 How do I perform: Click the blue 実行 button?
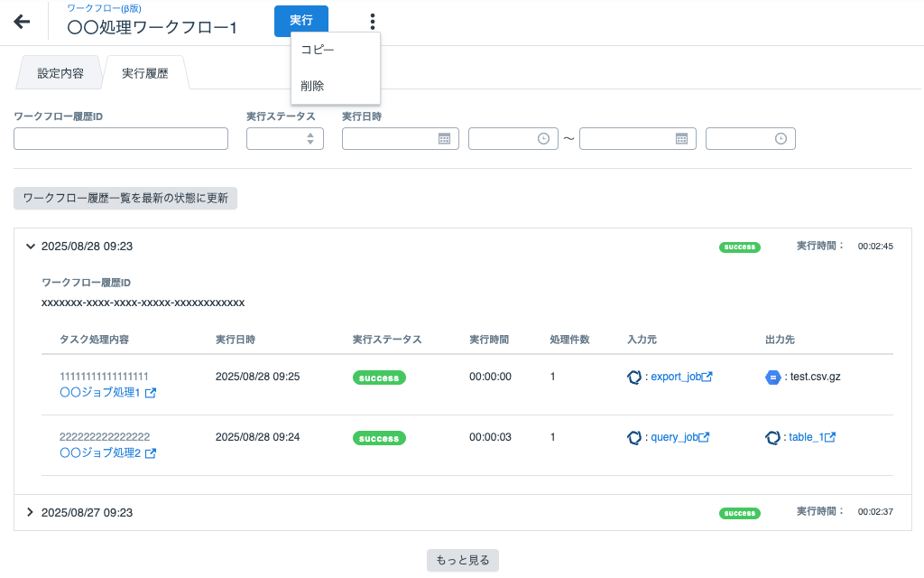301,21
